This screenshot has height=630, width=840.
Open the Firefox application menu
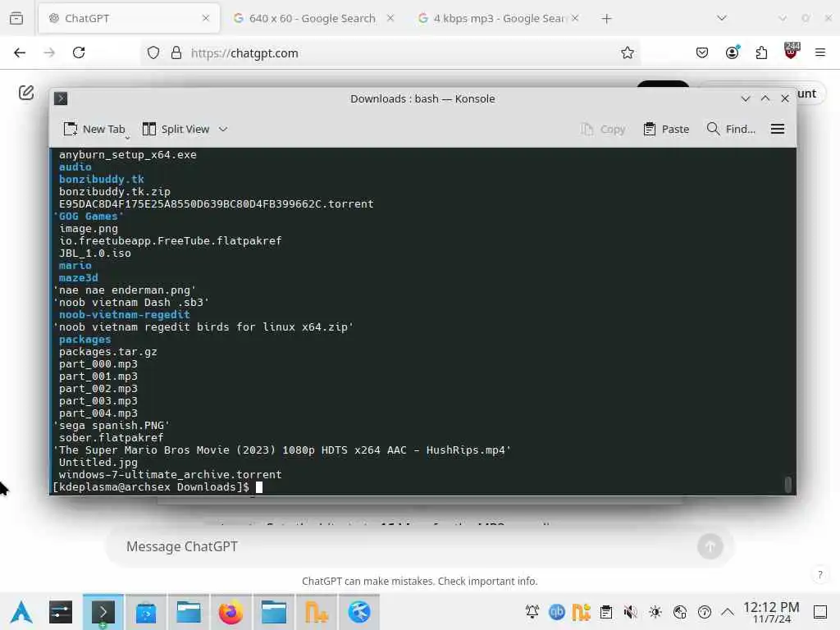pos(820,52)
